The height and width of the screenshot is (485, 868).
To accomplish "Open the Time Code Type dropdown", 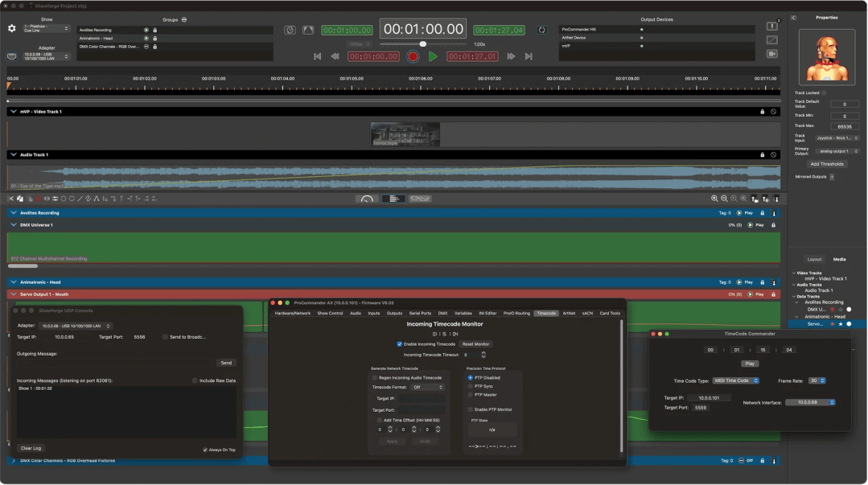I will click(736, 381).
